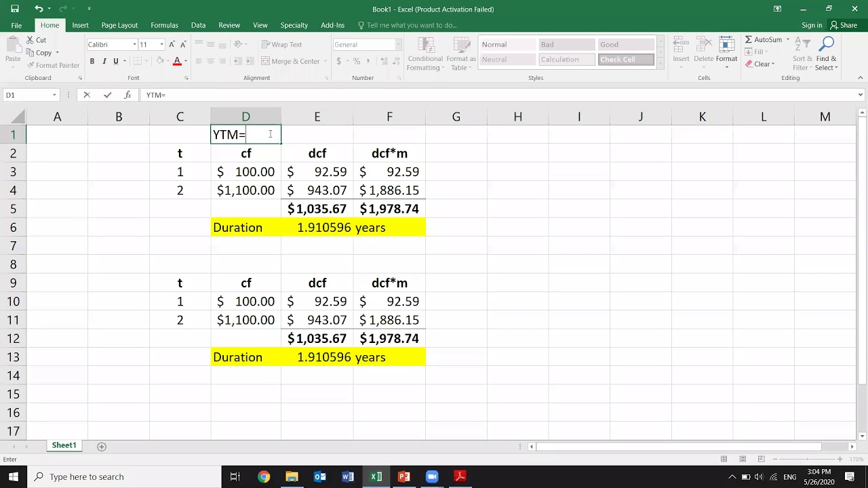The height and width of the screenshot is (488, 868).
Task: Open Format as Table
Action: click(461, 54)
